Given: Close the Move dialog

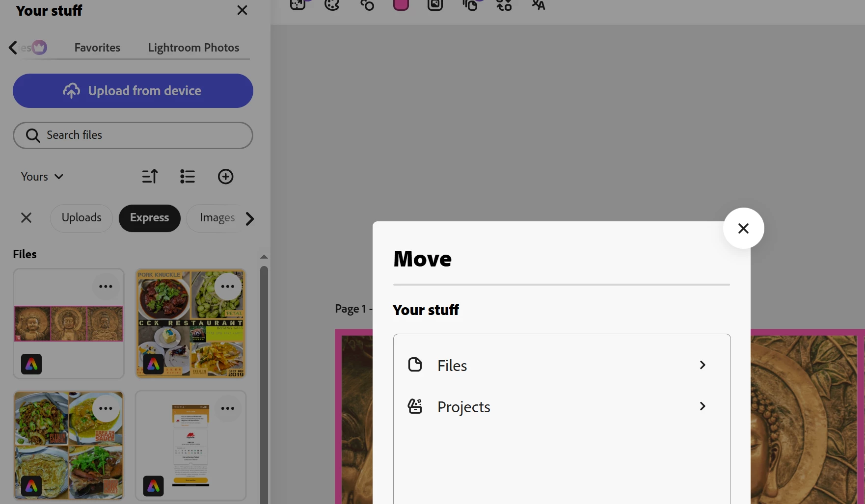Looking at the screenshot, I should coord(743,228).
